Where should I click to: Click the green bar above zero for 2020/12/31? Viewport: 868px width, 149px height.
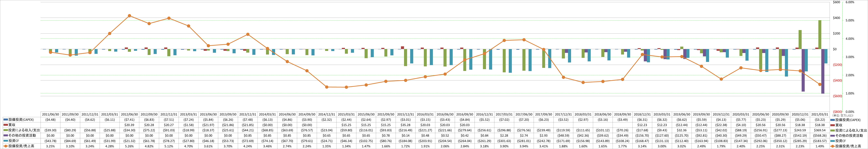[800, 40]
